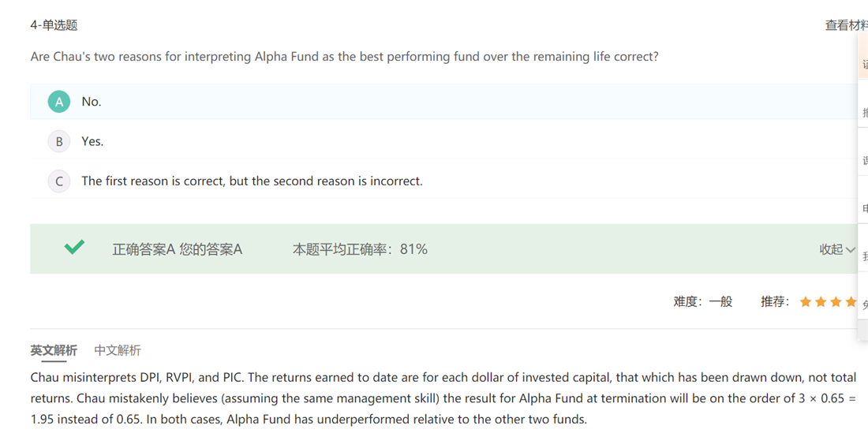Click the third orange recommendation star
Screen dimensions: 868x433
point(836,302)
